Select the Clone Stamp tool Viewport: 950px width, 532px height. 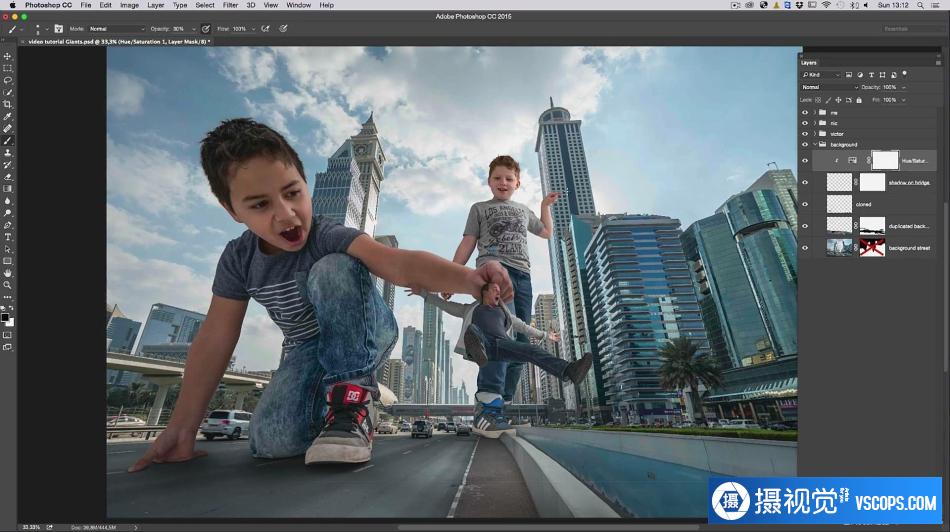coord(7,153)
